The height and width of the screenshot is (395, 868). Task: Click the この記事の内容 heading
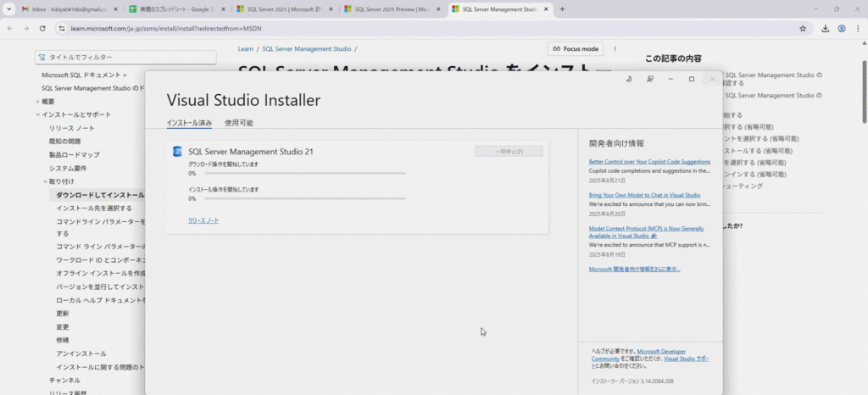[673, 58]
